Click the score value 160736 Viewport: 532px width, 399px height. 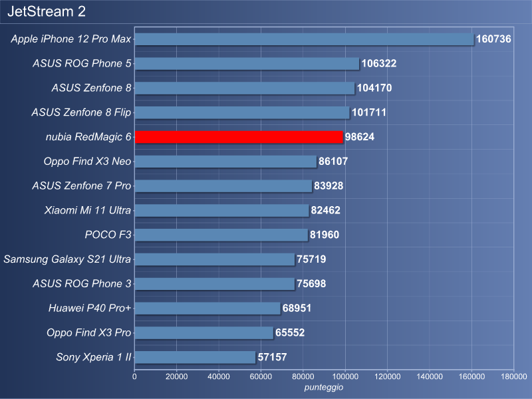tap(493, 39)
